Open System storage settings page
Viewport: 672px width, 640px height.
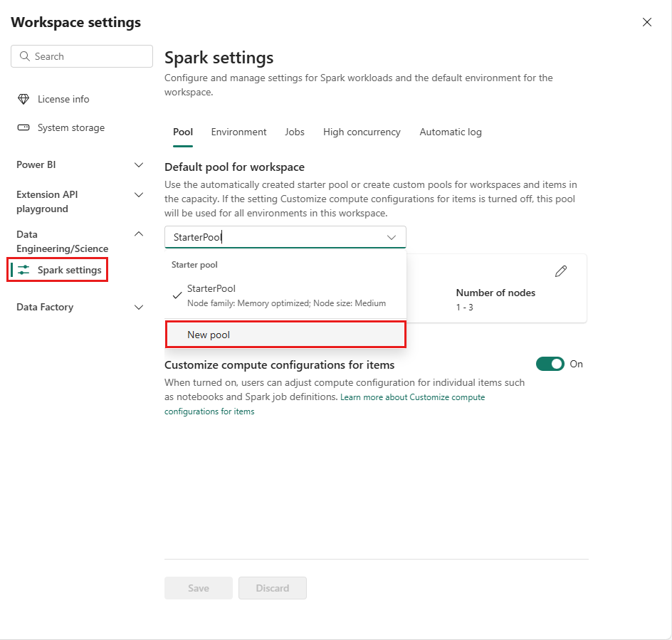pyautogui.click(x=61, y=127)
